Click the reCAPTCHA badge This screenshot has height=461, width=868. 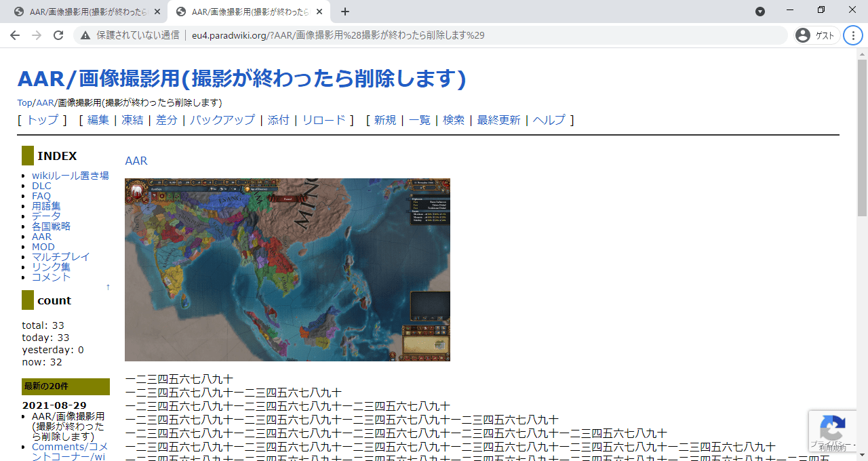[832, 430]
